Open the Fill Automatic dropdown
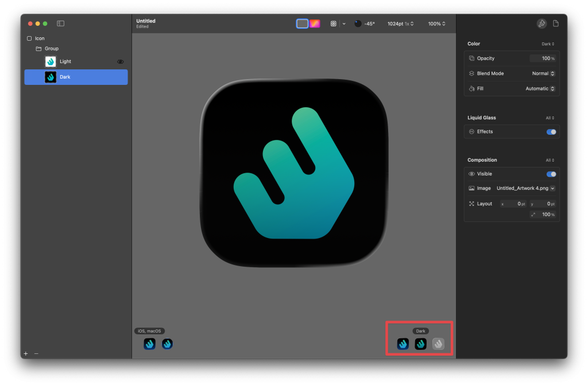The image size is (588, 386). click(x=540, y=89)
